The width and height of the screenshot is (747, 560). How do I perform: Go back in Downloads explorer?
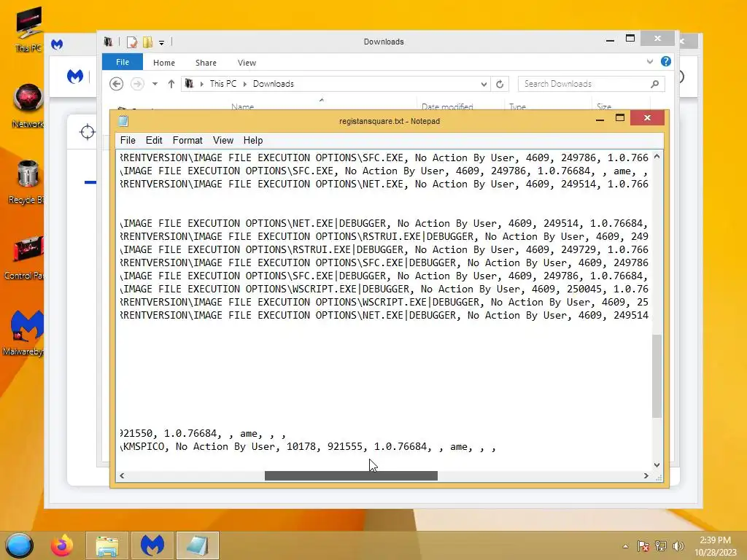point(116,84)
